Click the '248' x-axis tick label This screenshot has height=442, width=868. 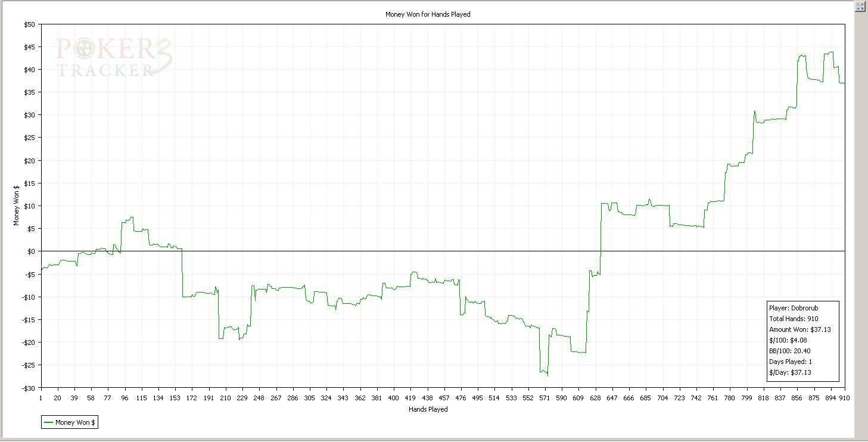coord(259,398)
